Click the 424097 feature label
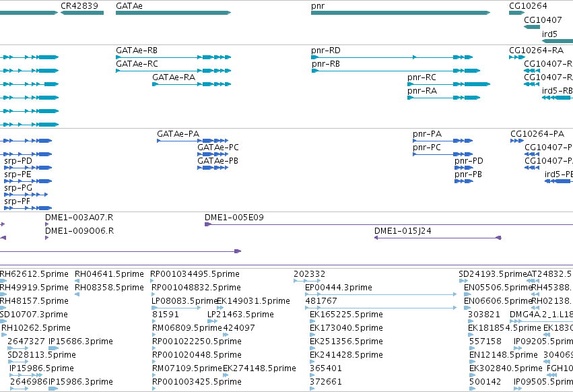 [238, 329]
